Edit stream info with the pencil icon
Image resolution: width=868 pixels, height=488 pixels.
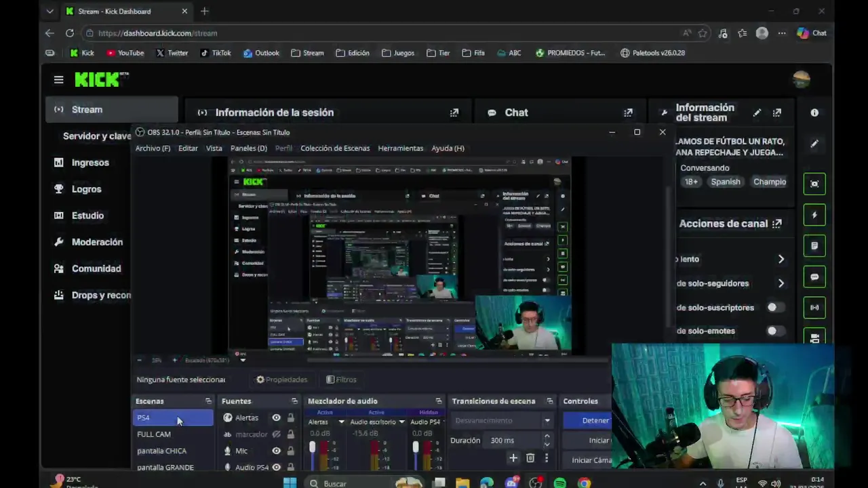757,113
